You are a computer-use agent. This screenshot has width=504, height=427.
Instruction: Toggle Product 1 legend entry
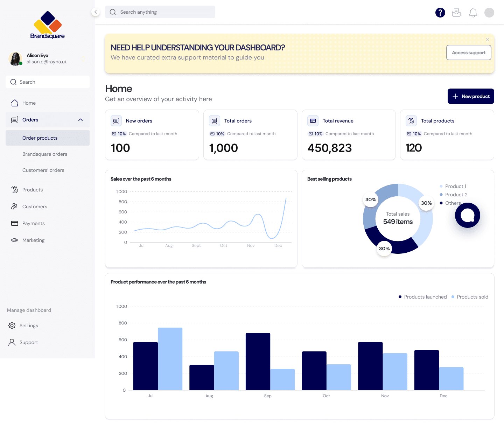[x=453, y=186]
